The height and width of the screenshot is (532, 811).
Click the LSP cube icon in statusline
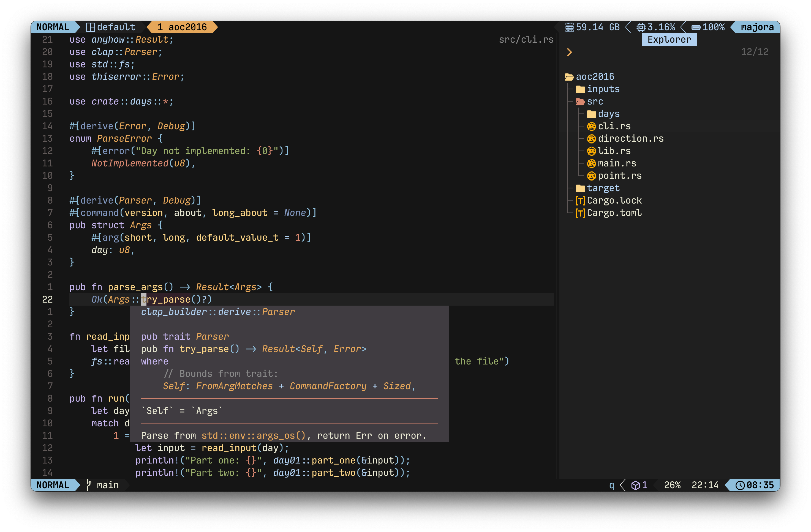pyautogui.click(x=635, y=485)
